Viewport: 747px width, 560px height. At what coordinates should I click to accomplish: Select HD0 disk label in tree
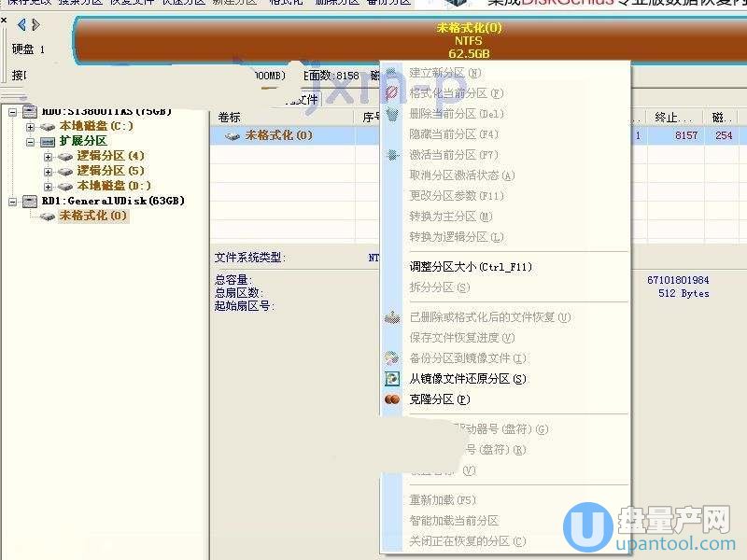pos(106,112)
